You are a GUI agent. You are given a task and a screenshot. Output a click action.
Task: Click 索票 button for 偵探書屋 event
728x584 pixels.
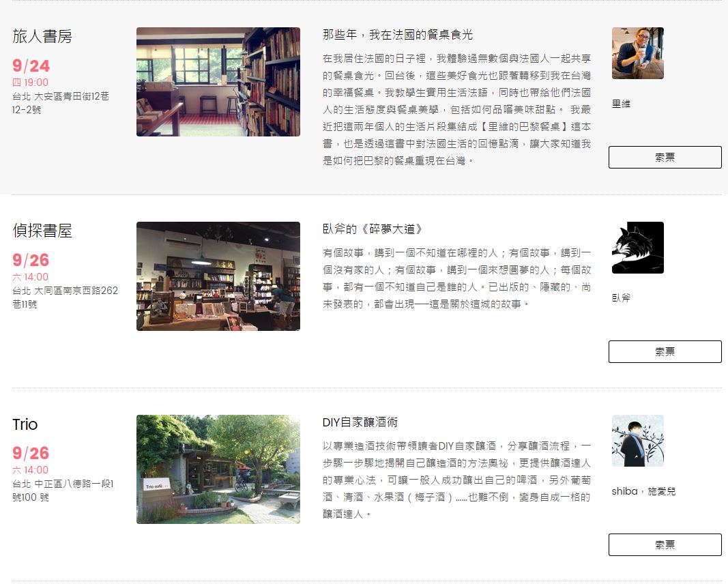(665, 352)
